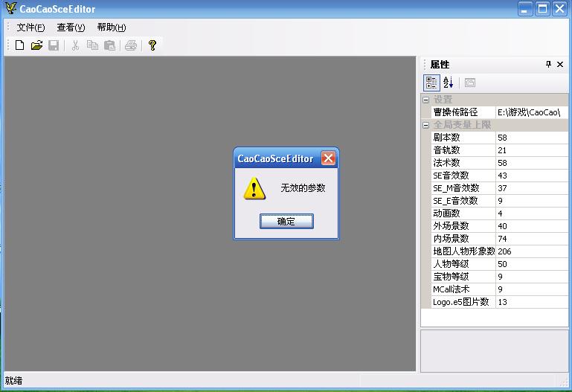Select the 剧本数 value 58
Screen dimensions: 572x392
click(x=532, y=138)
